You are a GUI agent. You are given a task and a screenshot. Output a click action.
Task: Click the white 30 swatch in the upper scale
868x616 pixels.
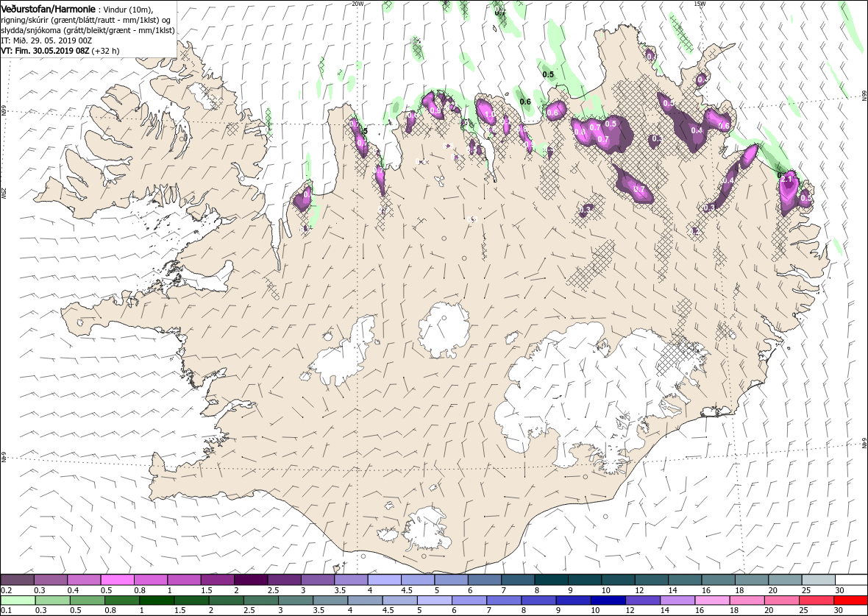851,580
